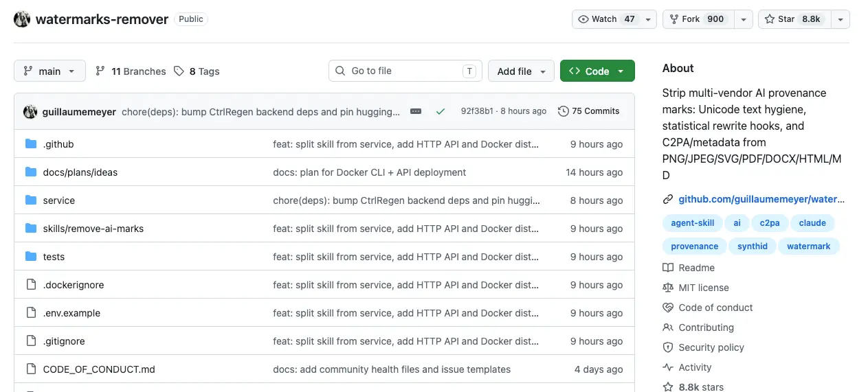Image resolution: width=868 pixels, height=392 pixels.
Task: View the 8 Tags link
Action: click(x=197, y=71)
